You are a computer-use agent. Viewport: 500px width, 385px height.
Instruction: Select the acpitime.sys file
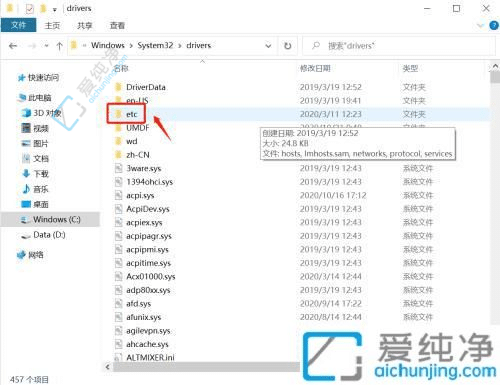click(148, 263)
